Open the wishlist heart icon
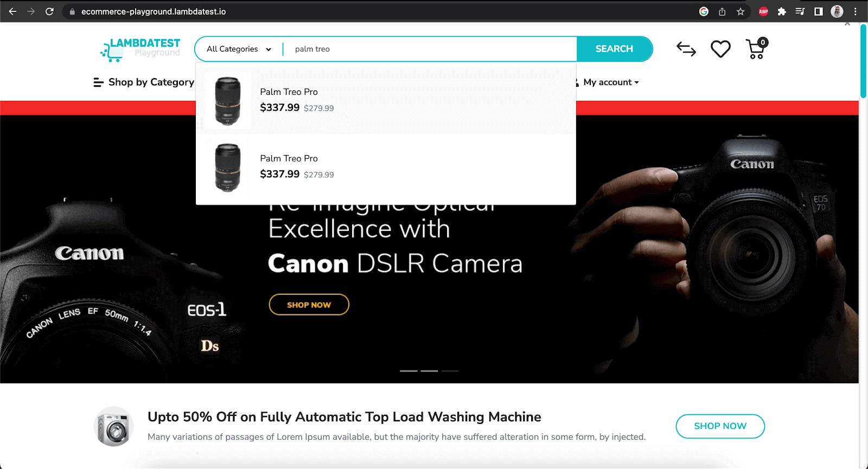Image resolution: width=868 pixels, height=469 pixels. (720, 49)
